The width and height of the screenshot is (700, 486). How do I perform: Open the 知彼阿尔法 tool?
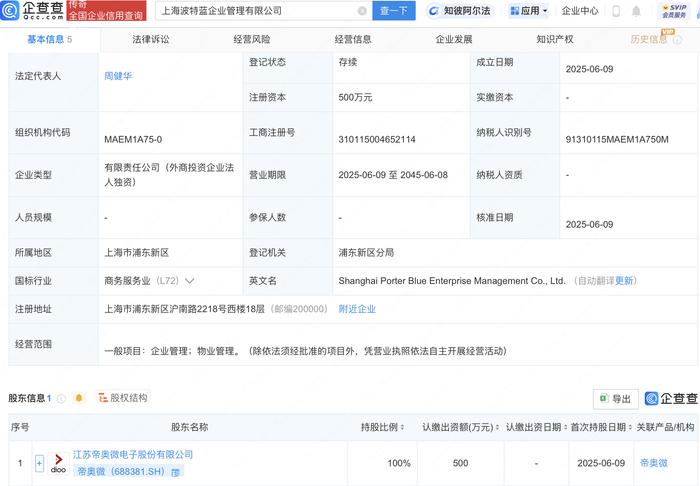pyautogui.click(x=460, y=11)
